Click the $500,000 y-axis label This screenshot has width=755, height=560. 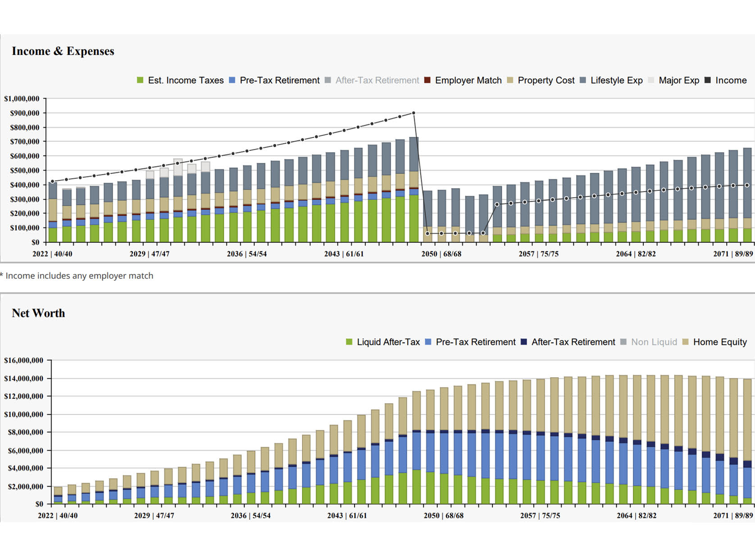(24, 171)
